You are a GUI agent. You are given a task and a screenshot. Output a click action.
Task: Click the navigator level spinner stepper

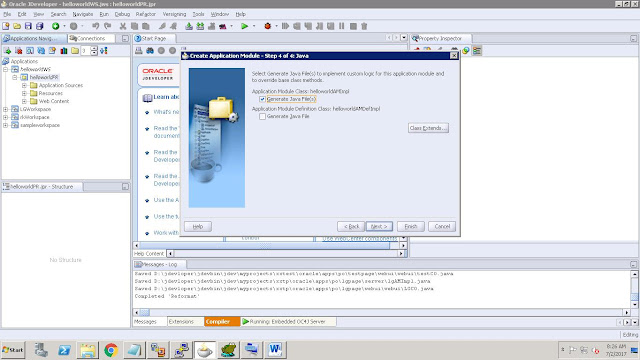(x=94, y=51)
